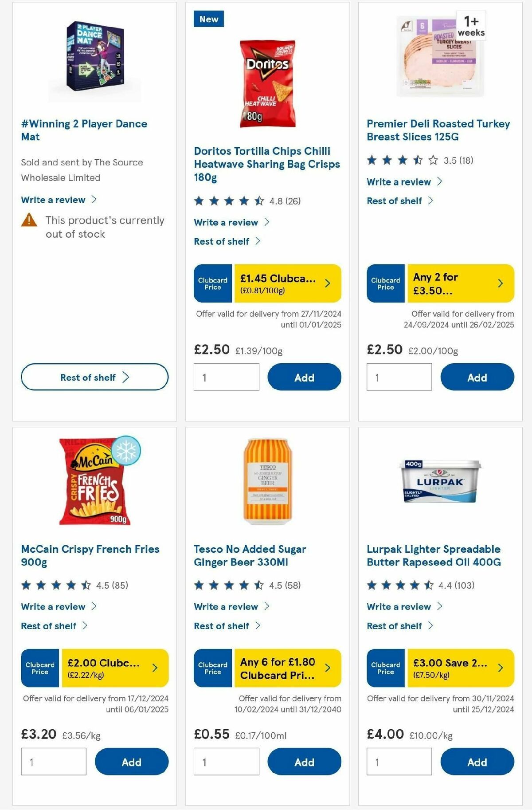Click the quantity field for Doritos crisps

coord(226,377)
